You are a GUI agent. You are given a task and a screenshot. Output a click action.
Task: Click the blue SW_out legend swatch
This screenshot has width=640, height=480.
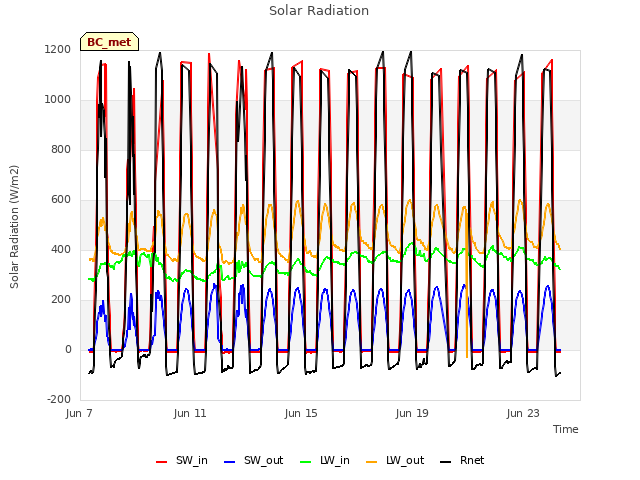coord(230,462)
